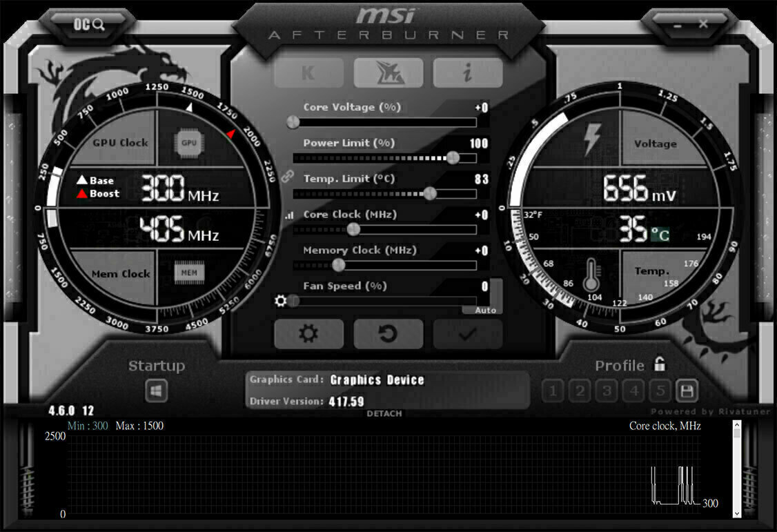777x532 pixels.
Task: Toggle the fan speed Auto button
Action: [x=486, y=310]
